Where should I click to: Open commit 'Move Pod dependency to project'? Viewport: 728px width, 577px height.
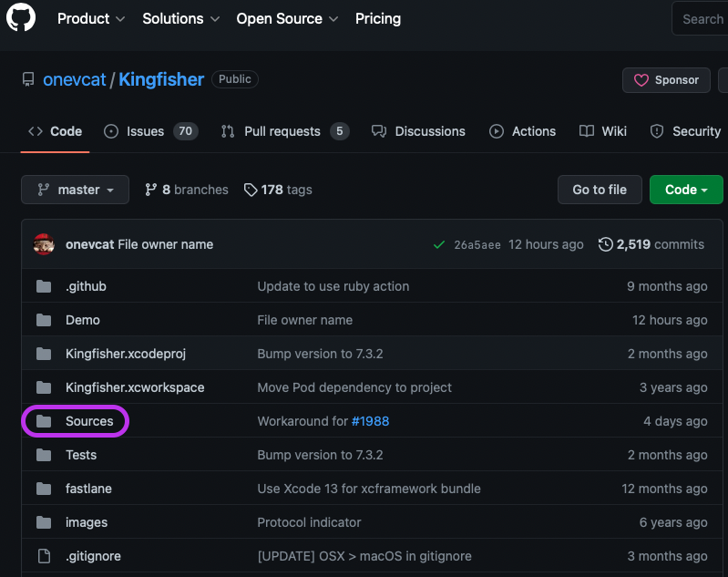coord(354,387)
